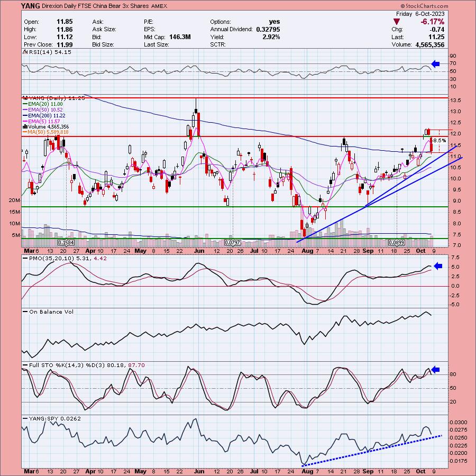The width and height of the screenshot is (476, 476).
Task: Click the 8.5% annotation label near price
Action: (440, 141)
